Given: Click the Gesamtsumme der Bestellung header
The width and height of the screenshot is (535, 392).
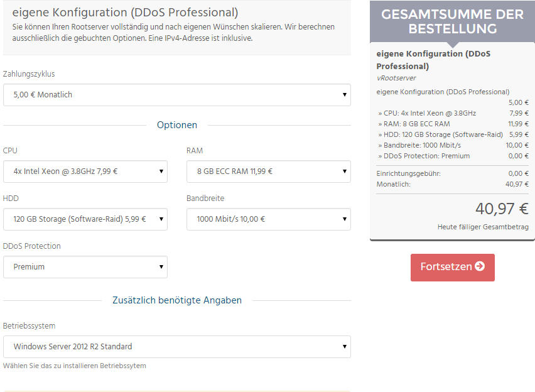Looking at the screenshot, I should (x=453, y=21).
